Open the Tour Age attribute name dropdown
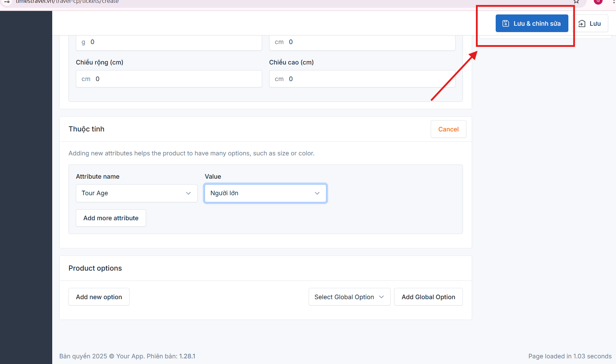 coord(137,193)
